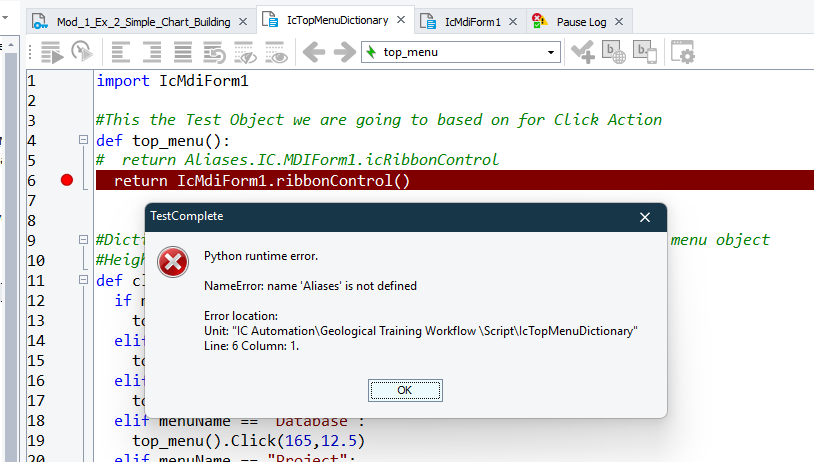The width and height of the screenshot is (814, 462).
Task: Click the 'NameError: name 'Aliases' is not defined' message
Action: point(310,286)
